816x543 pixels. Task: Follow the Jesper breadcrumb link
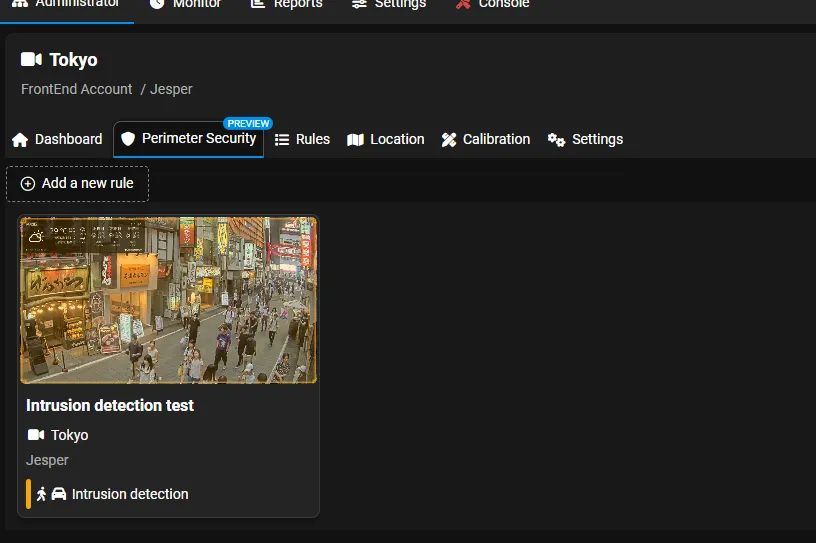171,89
